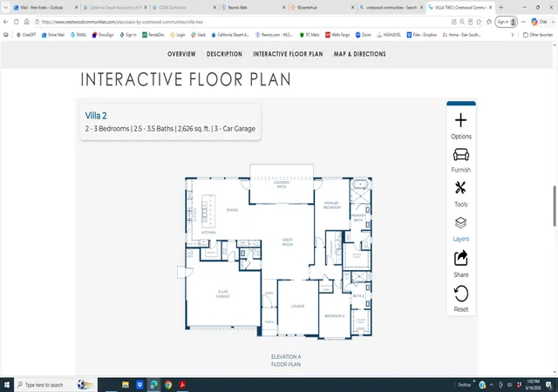Click the Furnish sofa icon
Screen dimensions: 558x392
point(461,155)
